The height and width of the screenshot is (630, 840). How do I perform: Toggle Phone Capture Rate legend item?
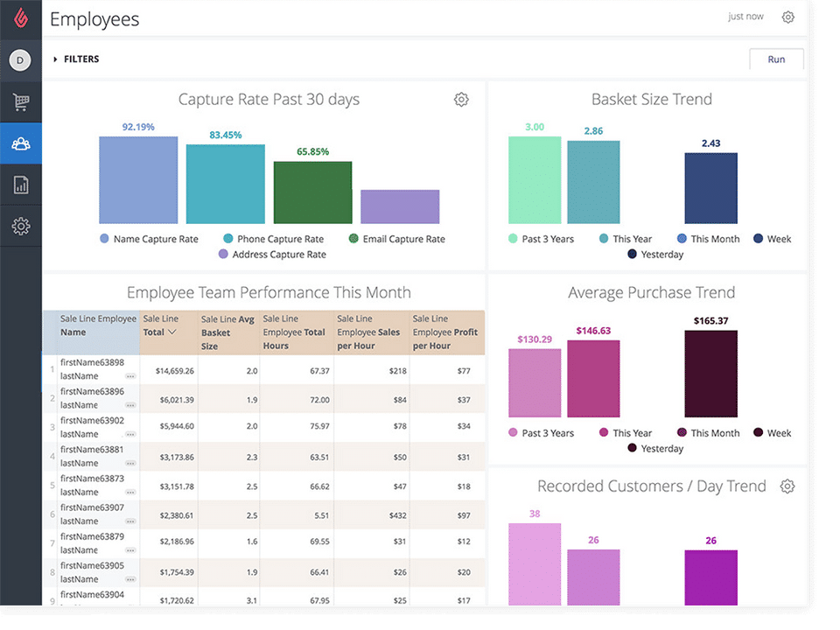tap(274, 239)
